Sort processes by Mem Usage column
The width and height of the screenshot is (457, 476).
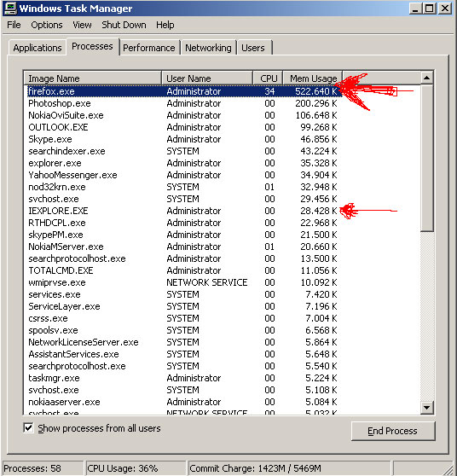point(313,78)
